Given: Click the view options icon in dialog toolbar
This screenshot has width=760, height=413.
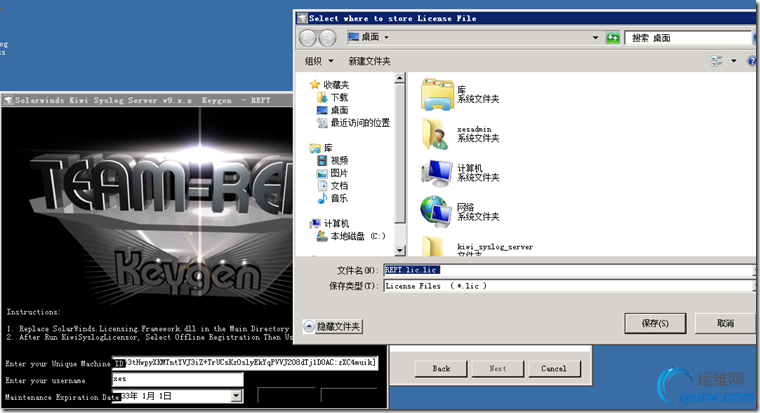Looking at the screenshot, I should pyautogui.click(x=717, y=61).
